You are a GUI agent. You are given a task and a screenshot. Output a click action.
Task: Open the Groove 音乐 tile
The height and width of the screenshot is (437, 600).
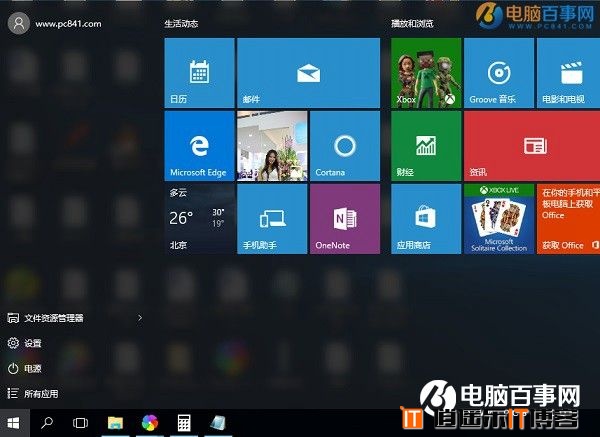click(499, 73)
